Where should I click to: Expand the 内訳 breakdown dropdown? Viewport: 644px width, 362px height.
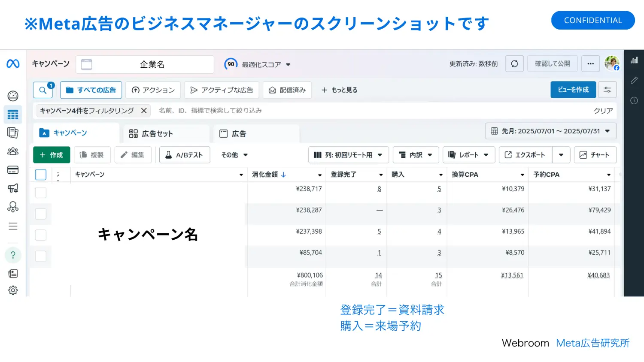(x=416, y=155)
